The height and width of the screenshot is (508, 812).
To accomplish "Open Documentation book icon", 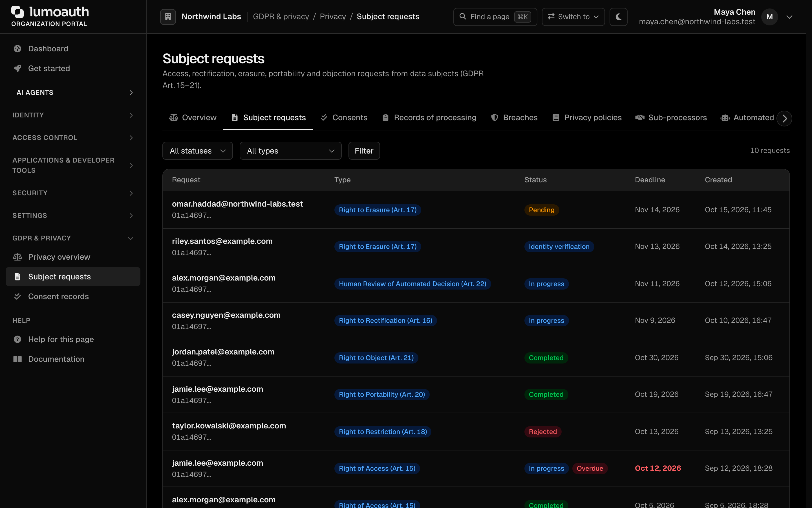I will coord(17,359).
